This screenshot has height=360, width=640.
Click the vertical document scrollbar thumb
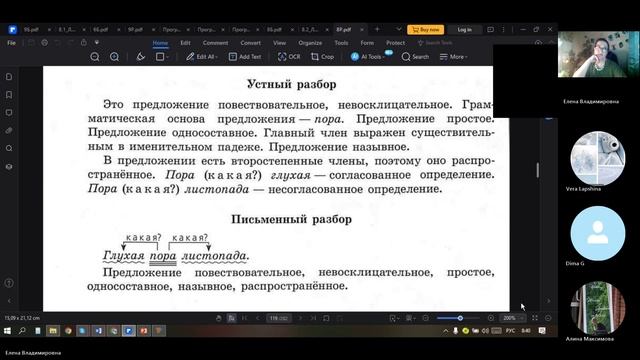(x=538, y=170)
